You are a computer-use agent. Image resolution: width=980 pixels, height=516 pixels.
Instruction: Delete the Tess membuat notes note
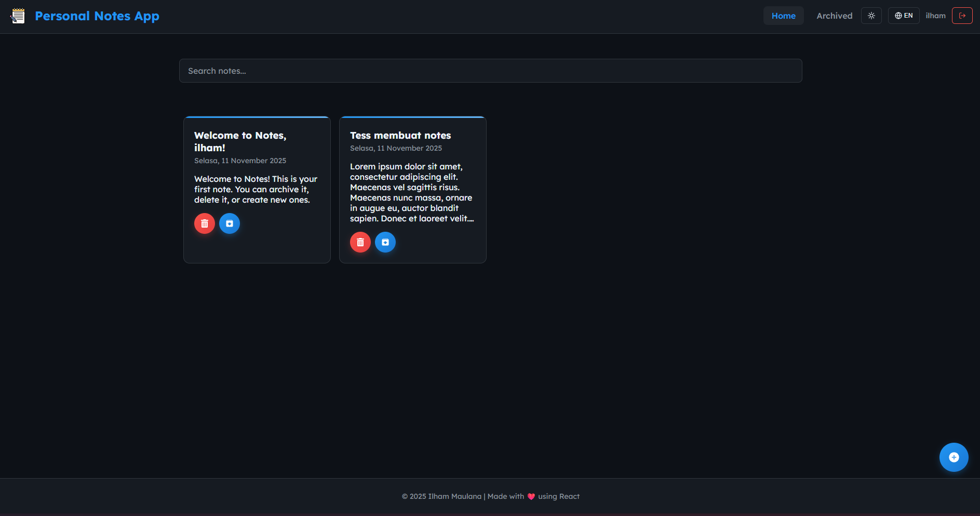360,242
